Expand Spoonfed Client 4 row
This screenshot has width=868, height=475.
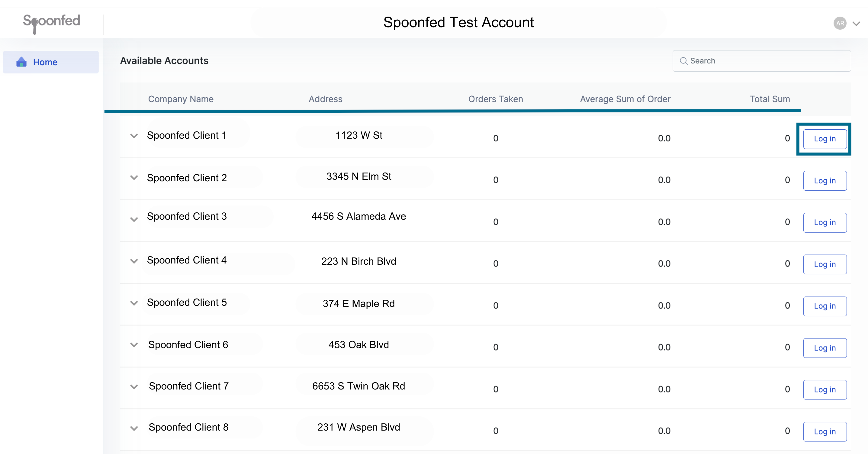tap(134, 261)
